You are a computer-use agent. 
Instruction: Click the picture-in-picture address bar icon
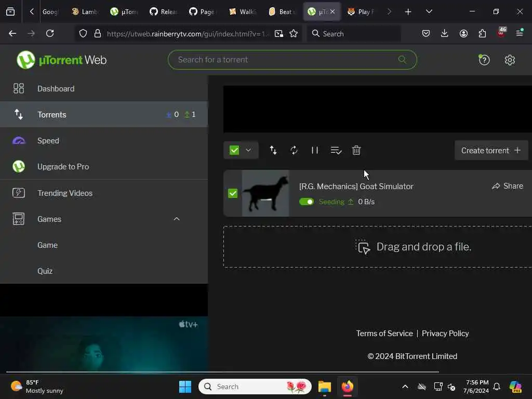pos(279,33)
